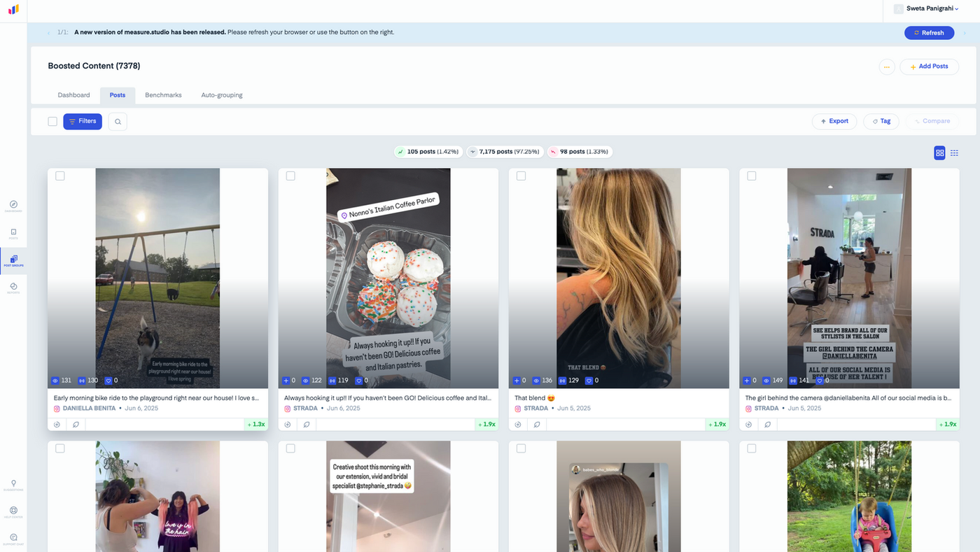Viewport: 980px width, 552px height.
Task: Click leaf icon on coffee parlor post
Action: pyautogui.click(x=306, y=424)
